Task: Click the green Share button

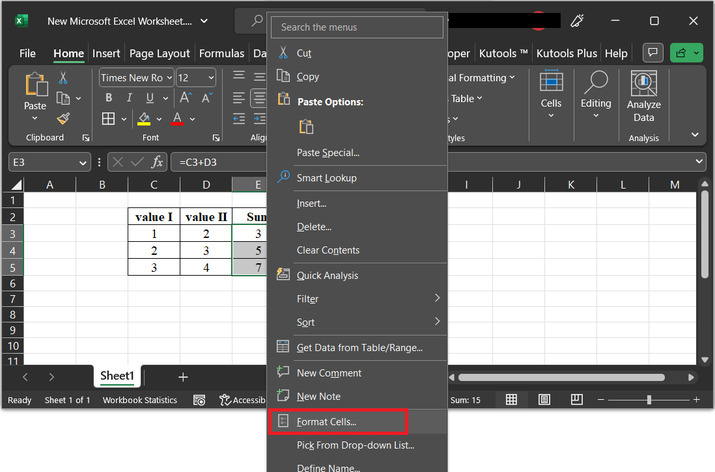Action: 686,53
